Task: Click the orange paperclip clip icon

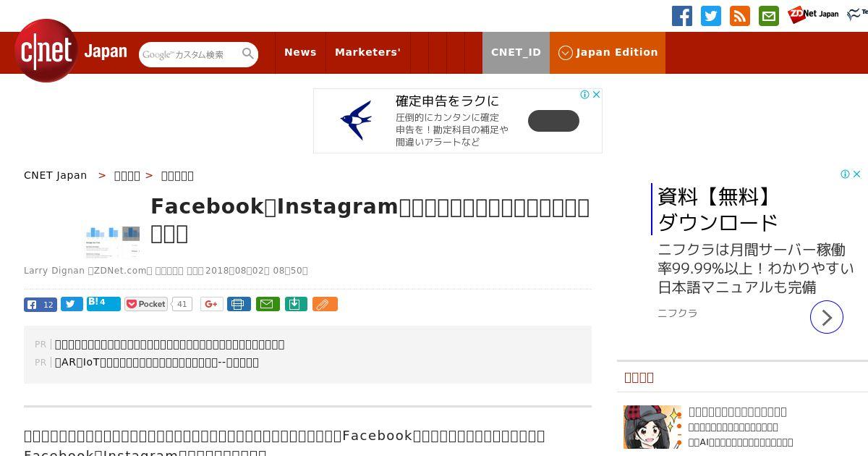Action: click(x=325, y=304)
